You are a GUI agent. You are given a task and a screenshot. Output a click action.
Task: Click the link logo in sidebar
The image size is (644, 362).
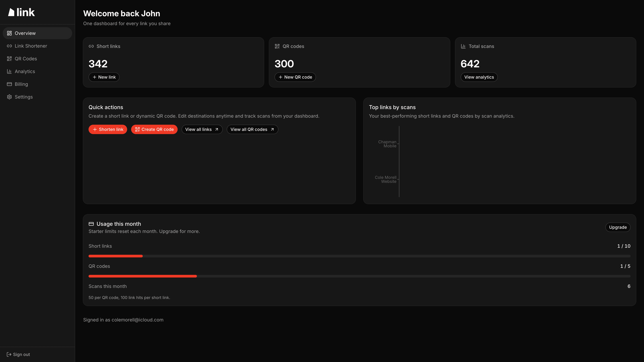(x=21, y=12)
